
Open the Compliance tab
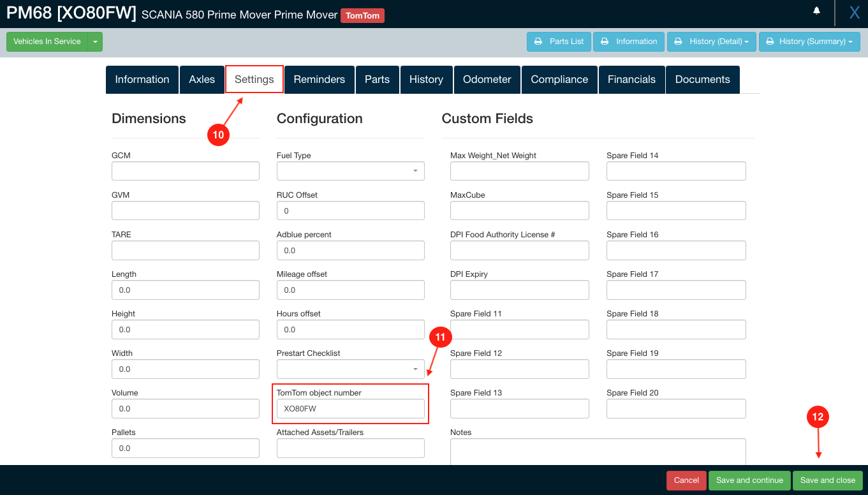coord(559,79)
